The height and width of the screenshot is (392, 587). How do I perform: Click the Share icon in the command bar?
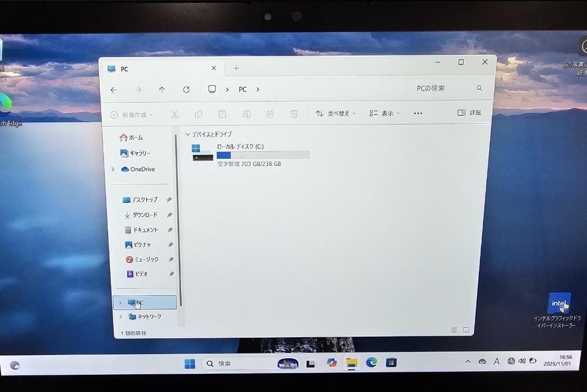pos(270,113)
